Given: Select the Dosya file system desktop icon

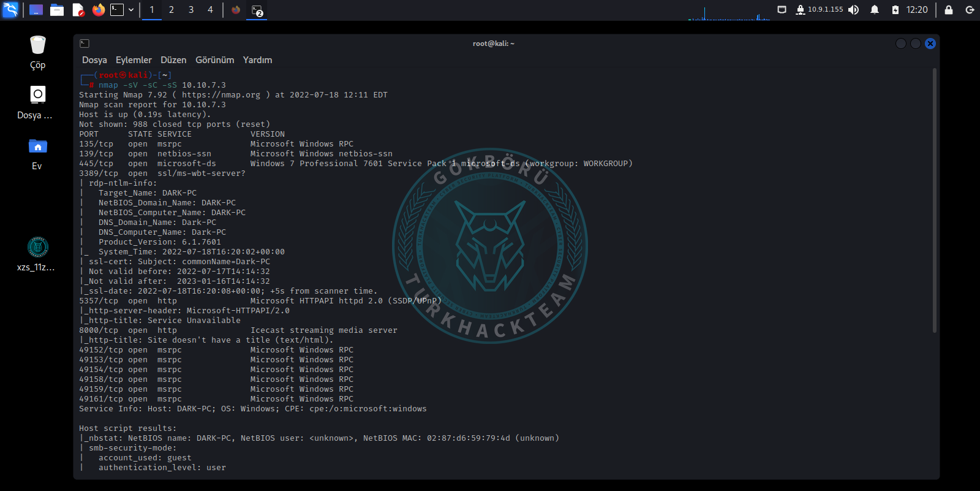Looking at the screenshot, I should click(x=35, y=102).
